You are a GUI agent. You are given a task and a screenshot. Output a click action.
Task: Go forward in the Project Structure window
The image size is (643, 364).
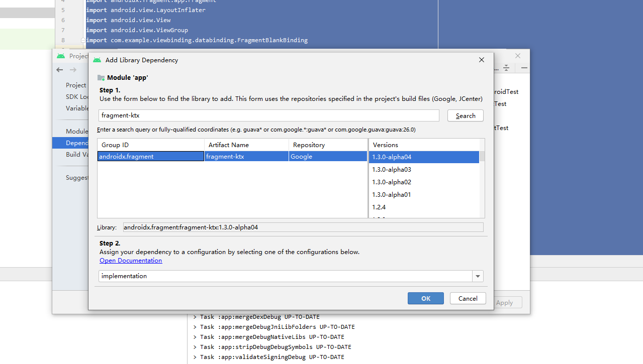click(x=73, y=70)
